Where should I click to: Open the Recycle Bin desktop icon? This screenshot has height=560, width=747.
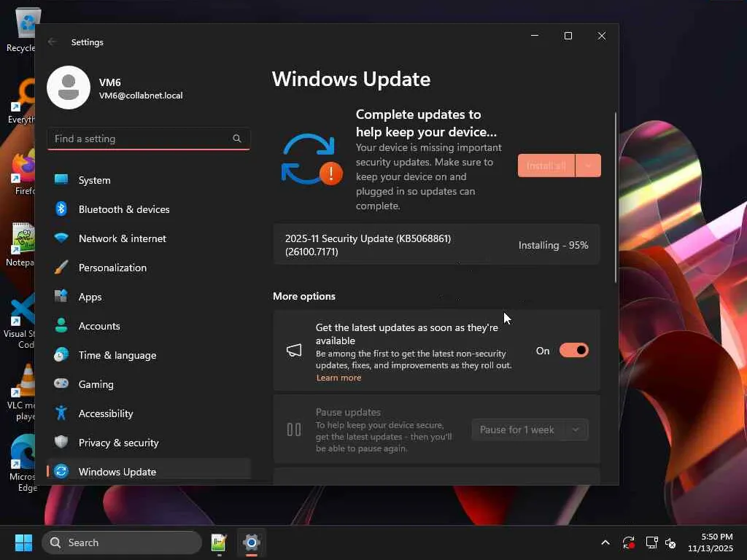tap(21, 31)
